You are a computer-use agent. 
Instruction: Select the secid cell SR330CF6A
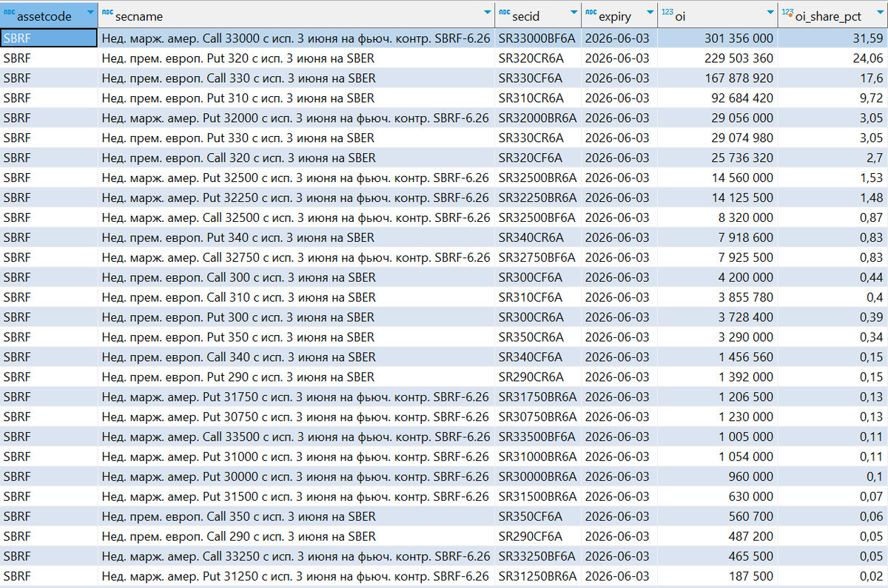(538, 78)
